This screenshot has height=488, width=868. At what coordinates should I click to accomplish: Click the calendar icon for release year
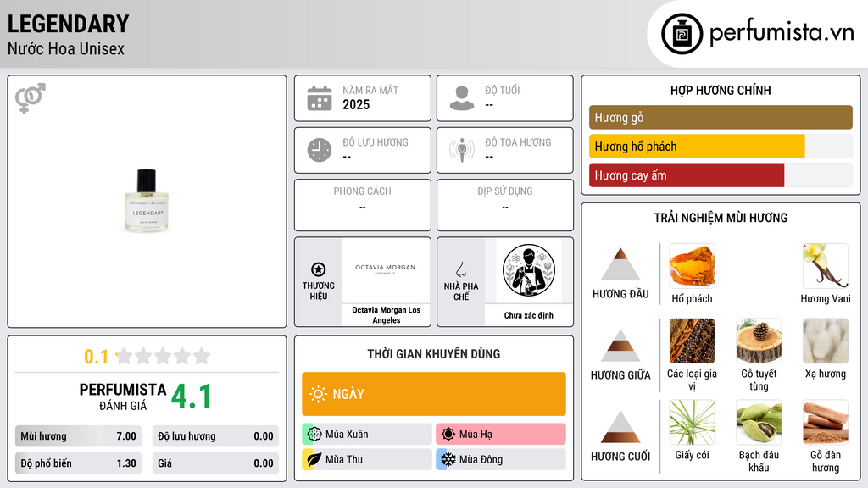click(x=320, y=98)
